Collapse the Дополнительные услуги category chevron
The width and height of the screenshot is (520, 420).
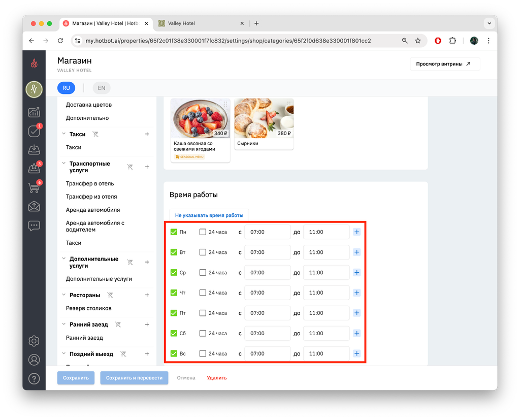(63, 259)
